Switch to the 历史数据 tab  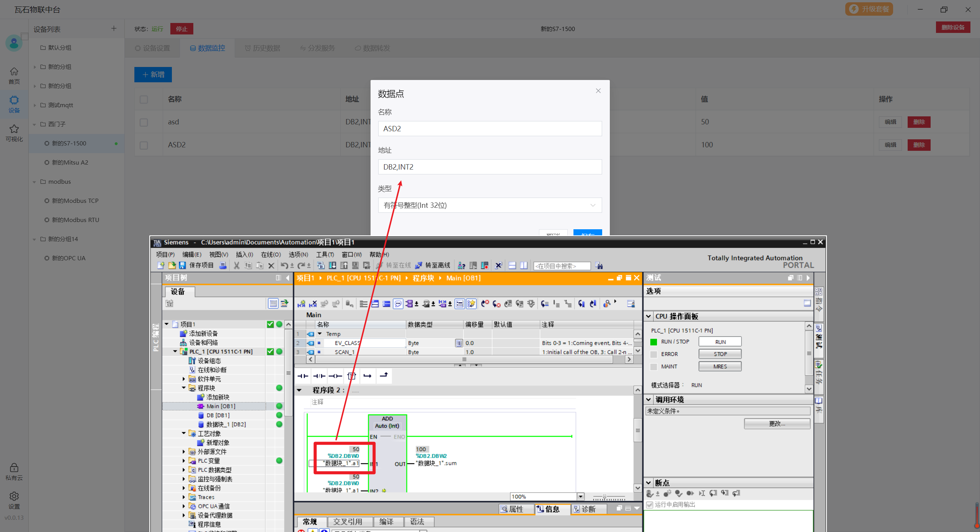[x=263, y=48]
